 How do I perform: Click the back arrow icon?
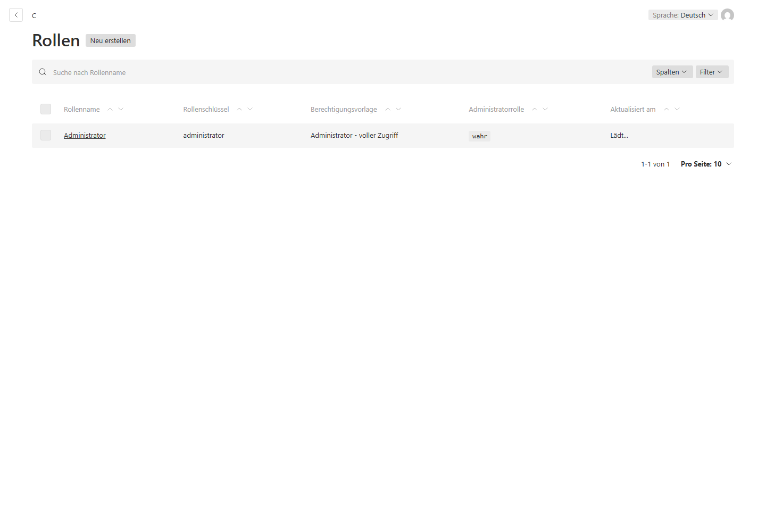coord(16,15)
